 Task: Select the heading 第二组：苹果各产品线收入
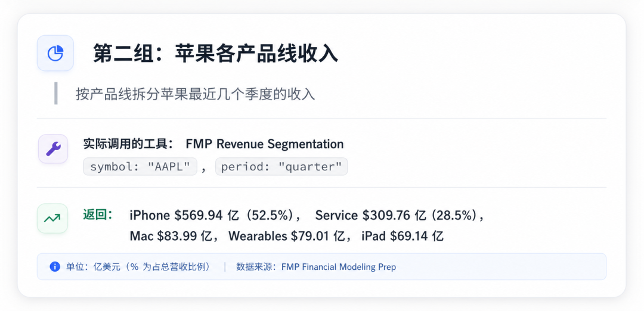pos(216,54)
